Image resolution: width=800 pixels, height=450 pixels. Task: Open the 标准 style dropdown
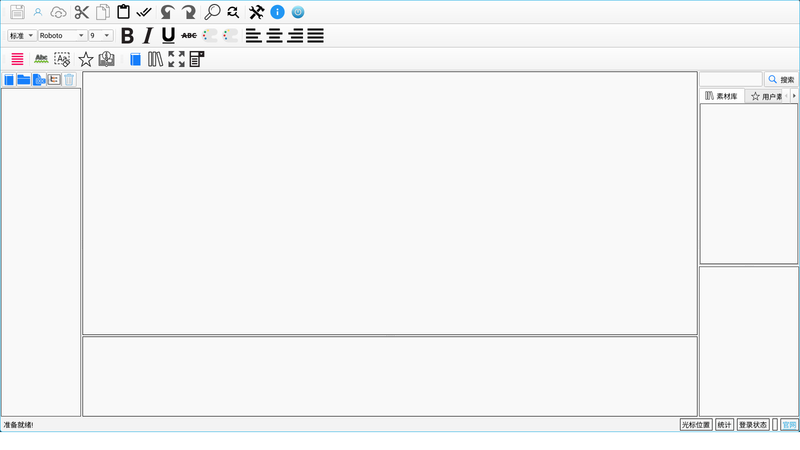pos(21,36)
